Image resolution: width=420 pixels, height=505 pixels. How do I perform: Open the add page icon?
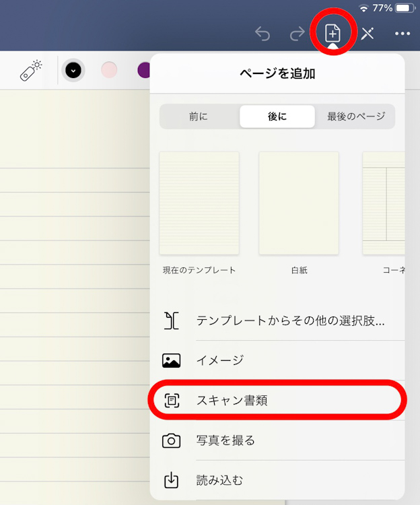click(332, 33)
